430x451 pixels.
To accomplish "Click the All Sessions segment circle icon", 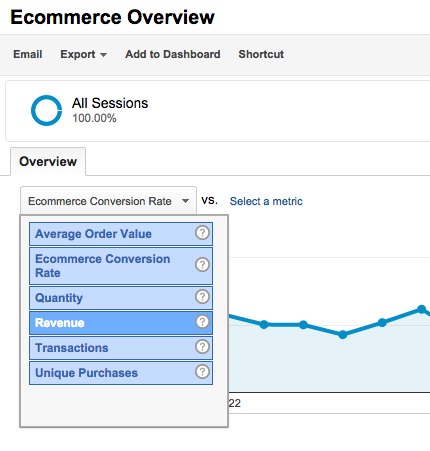I will 46,111.
